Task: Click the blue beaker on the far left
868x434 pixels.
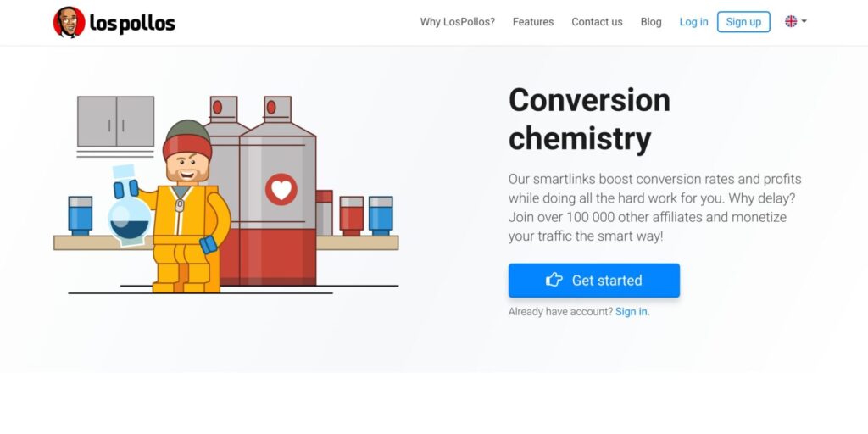Action: tap(81, 215)
